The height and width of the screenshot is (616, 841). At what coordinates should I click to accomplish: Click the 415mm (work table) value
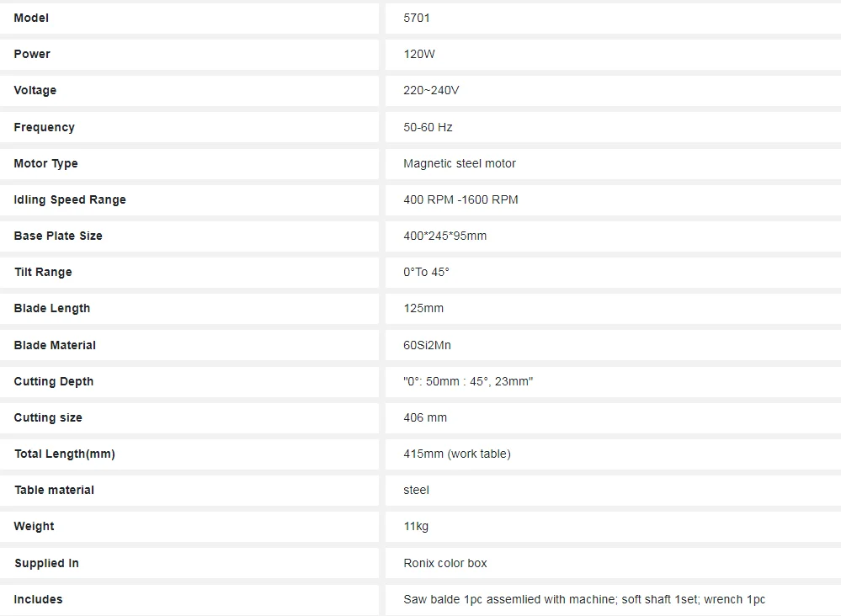coord(457,454)
